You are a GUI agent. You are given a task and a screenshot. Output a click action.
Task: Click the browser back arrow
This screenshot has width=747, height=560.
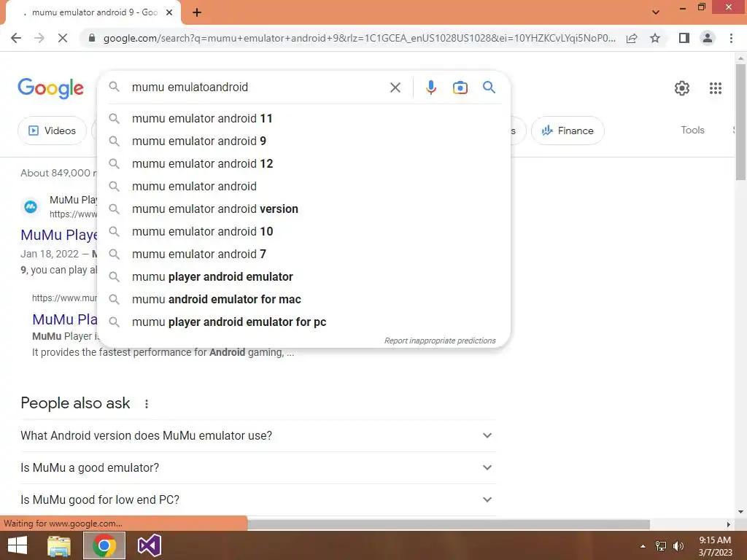coord(16,38)
